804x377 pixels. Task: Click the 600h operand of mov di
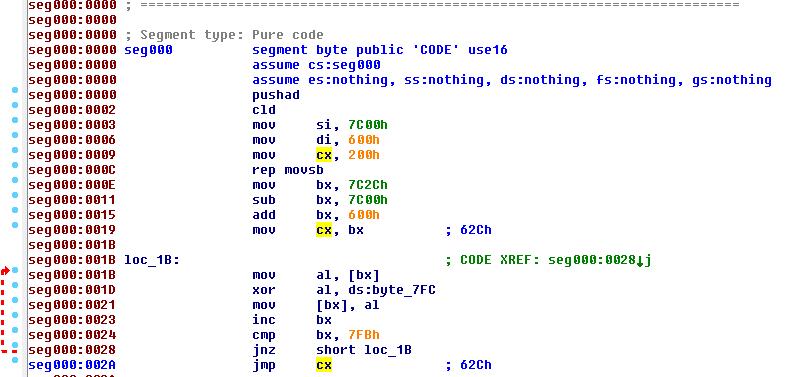pos(364,140)
